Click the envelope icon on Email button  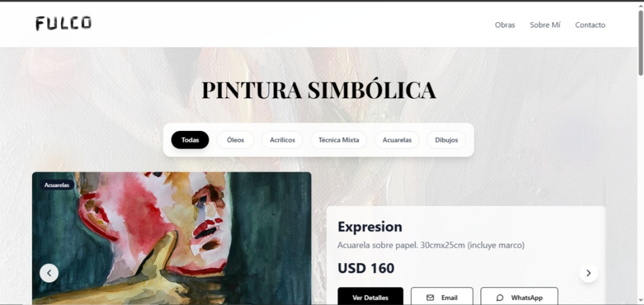click(x=430, y=297)
